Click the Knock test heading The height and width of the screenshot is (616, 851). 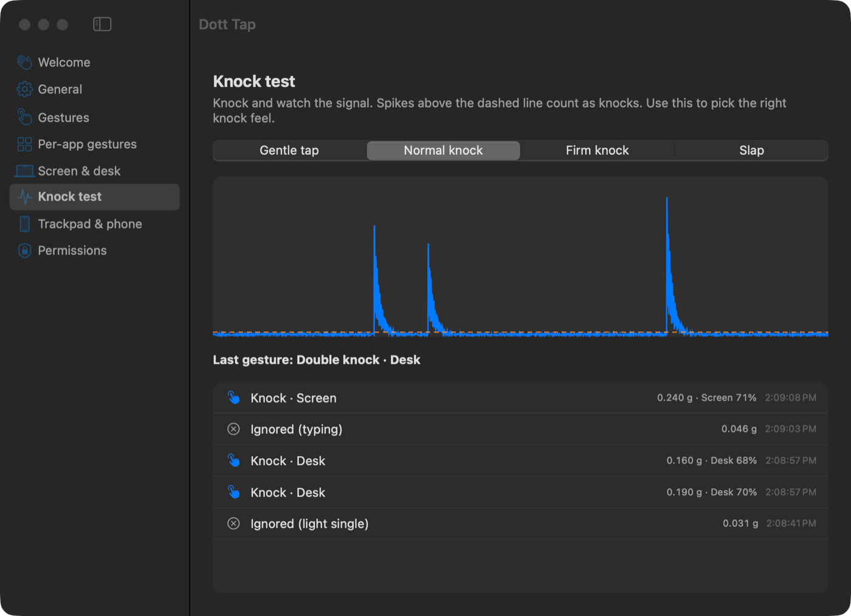tap(253, 81)
